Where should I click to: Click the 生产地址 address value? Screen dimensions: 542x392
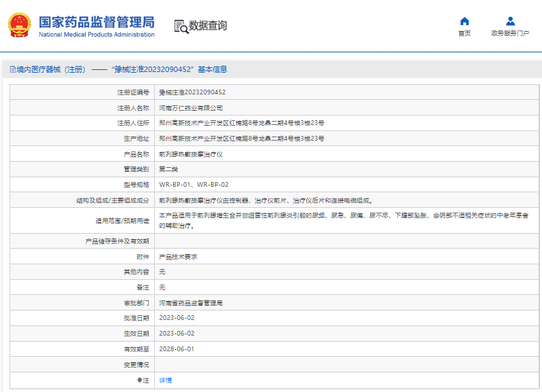[x=242, y=139]
